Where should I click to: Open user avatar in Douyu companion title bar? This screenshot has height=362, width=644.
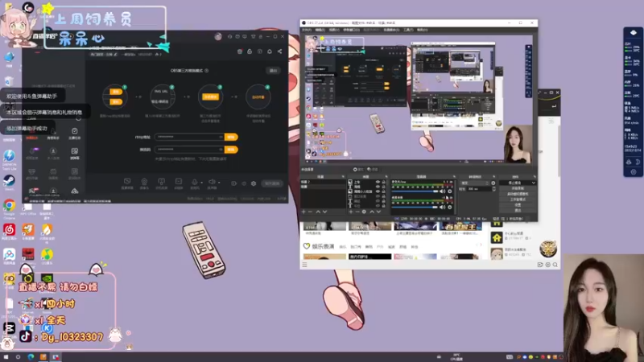tap(218, 36)
